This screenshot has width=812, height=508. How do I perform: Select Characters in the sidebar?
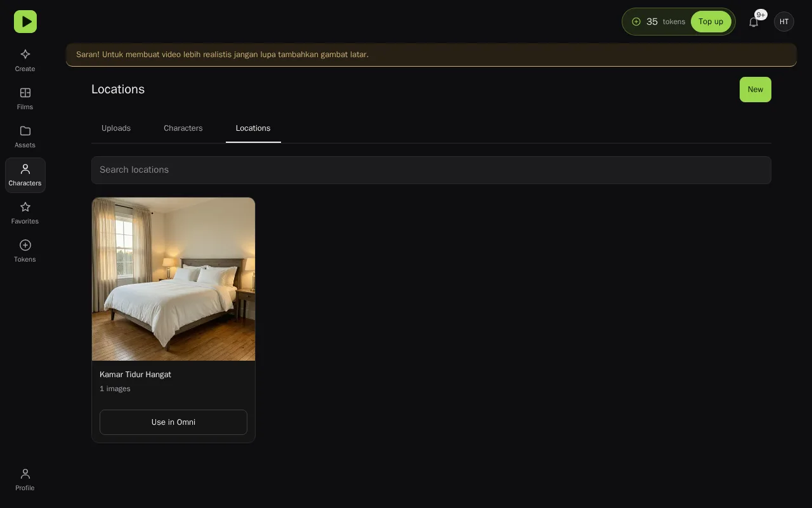click(25, 175)
